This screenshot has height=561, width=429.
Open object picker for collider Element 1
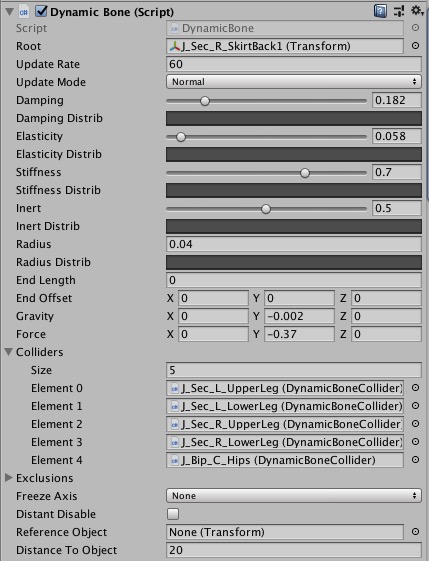click(x=415, y=405)
